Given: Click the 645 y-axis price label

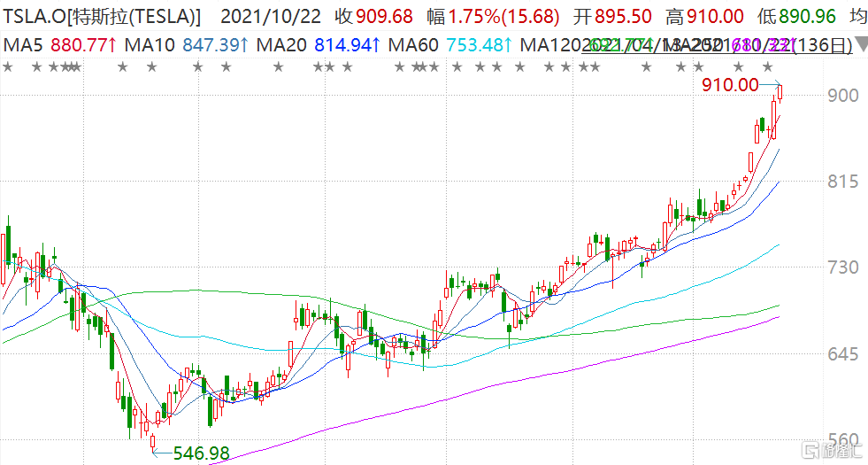Looking at the screenshot, I should tap(843, 353).
